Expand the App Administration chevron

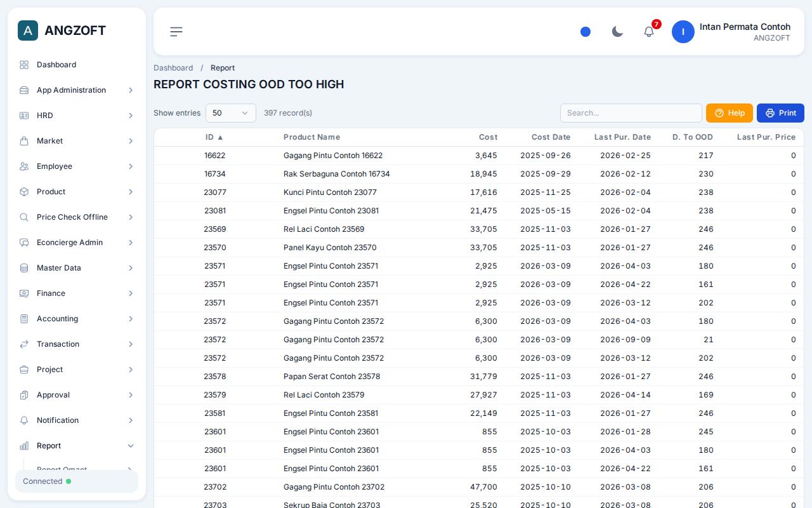tap(131, 90)
